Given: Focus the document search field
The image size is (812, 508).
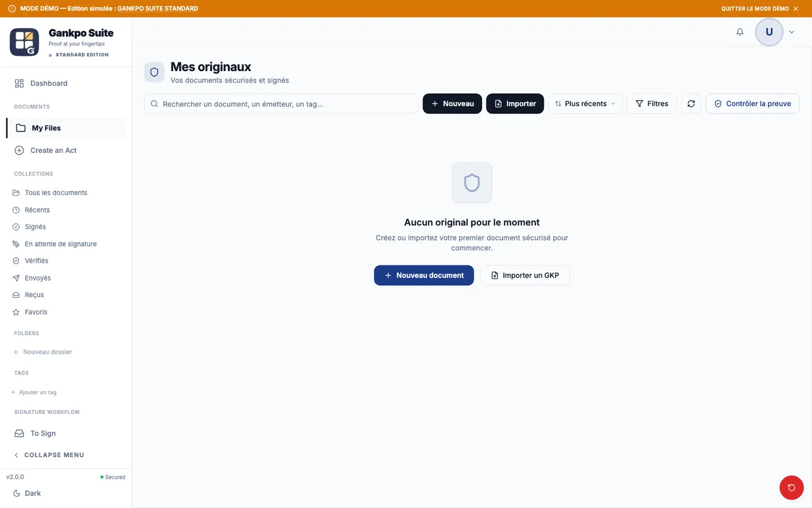Looking at the screenshot, I should click(281, 104).
